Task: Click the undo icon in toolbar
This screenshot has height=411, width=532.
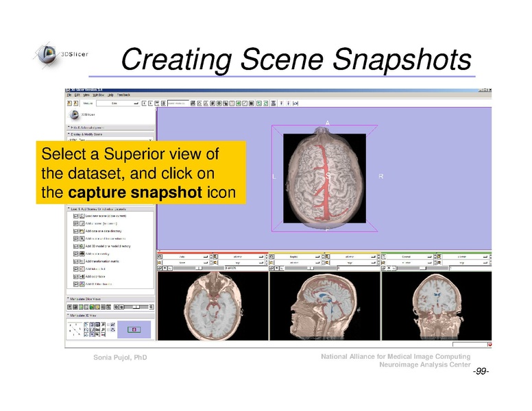Action: tap(259, 103)
